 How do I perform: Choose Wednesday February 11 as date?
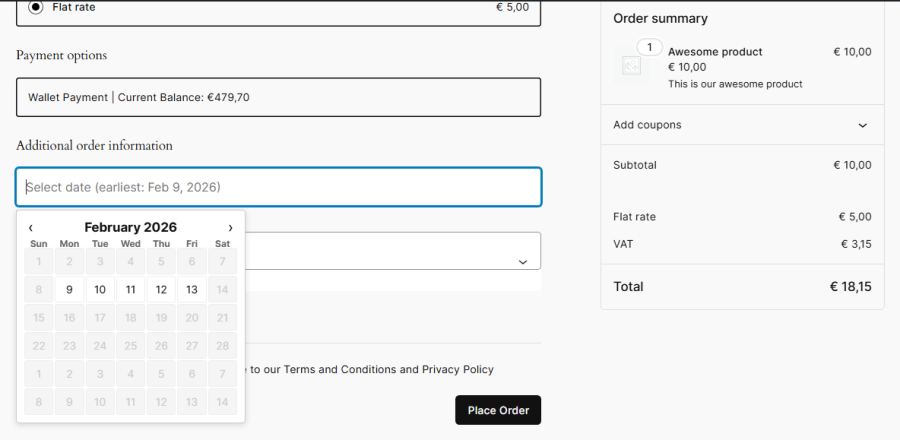point(131,290)
